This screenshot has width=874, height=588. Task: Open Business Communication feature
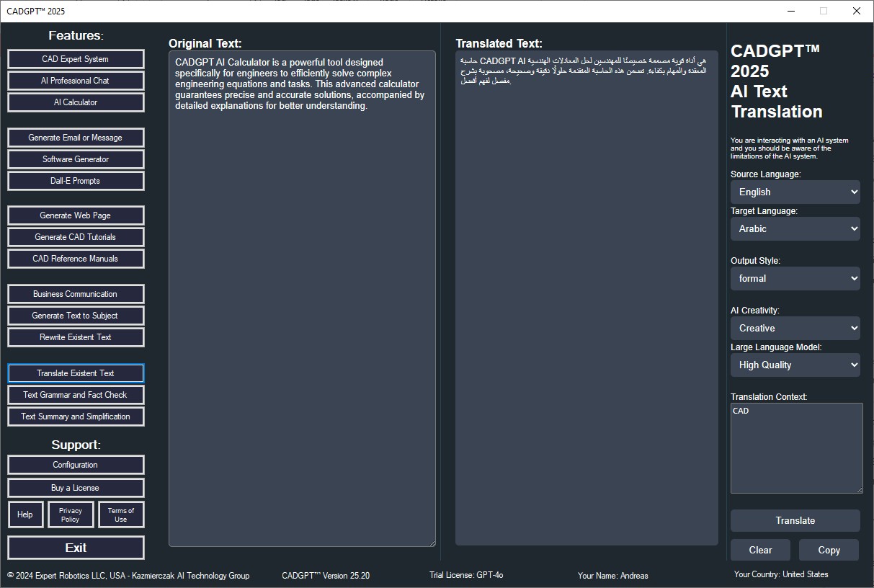pyautogui.click(x=76, y=294)
